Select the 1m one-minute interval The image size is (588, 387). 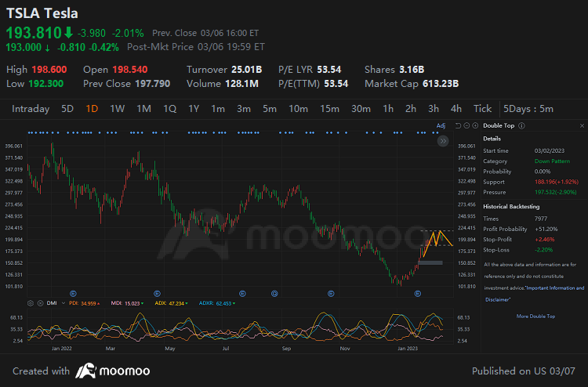pyautogui.click(x=218, y=109)
